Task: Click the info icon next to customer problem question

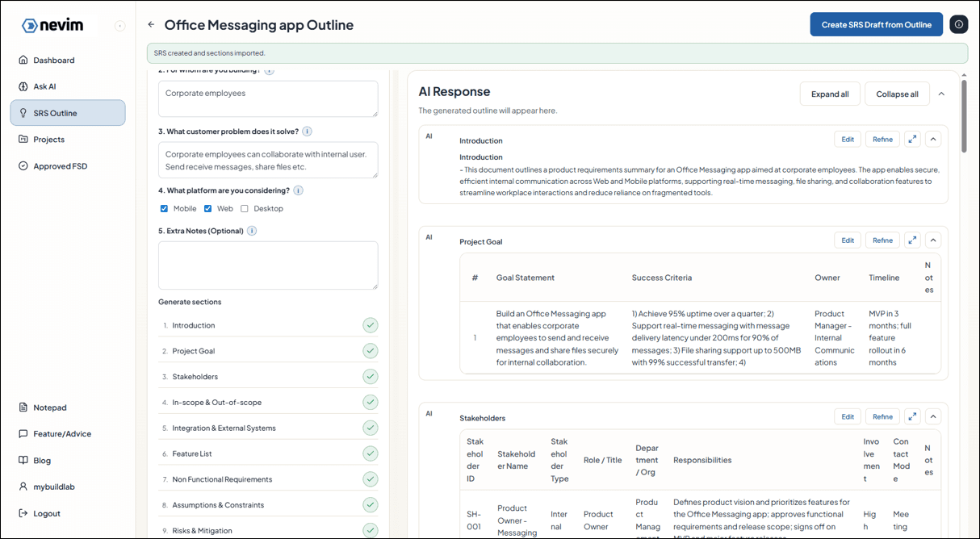Action: [x=307, y=132]
